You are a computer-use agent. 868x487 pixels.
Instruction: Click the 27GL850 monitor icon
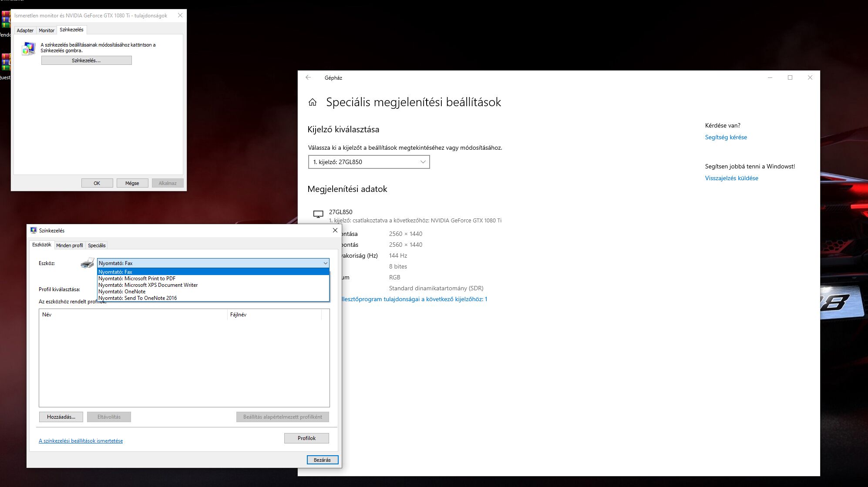pos(318,214)
